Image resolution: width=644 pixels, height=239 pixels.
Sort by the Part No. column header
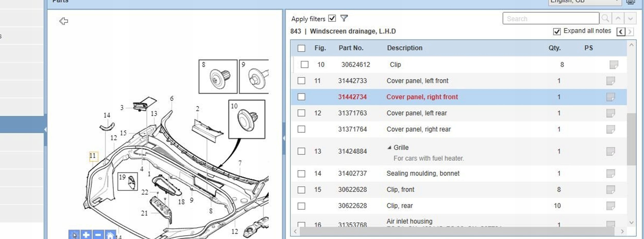point(351,48)
